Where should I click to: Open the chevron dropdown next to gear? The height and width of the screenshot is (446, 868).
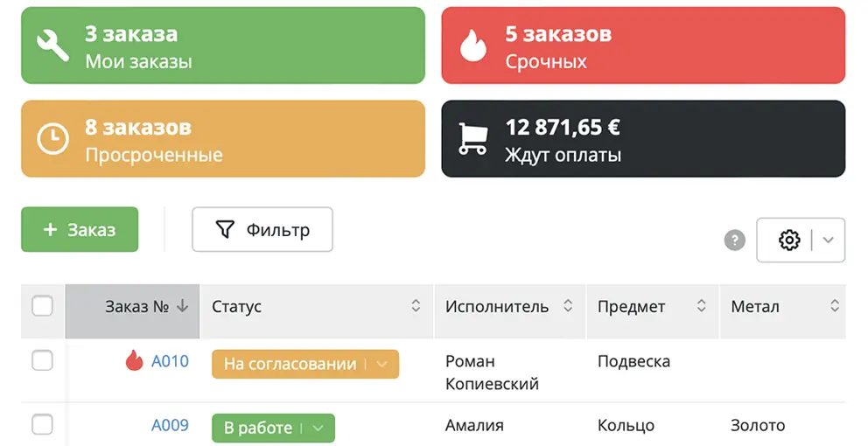[828, 240]
